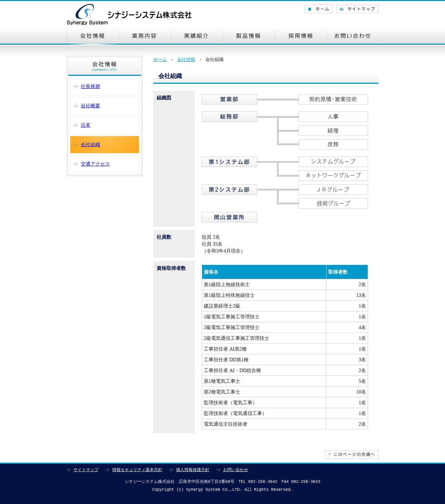This screenshot has width=445, height=504.
Task: Click the 会社情報 company info sidebar header
Action: [105, 66]
